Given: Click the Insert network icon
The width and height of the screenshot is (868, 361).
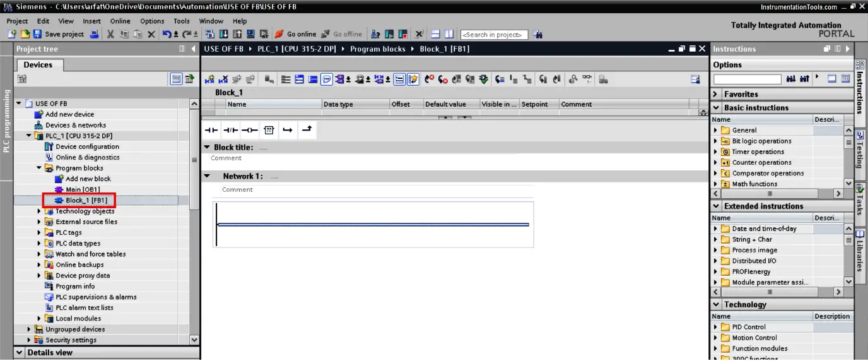Looking at the screenshot, I should pos(209,79).
